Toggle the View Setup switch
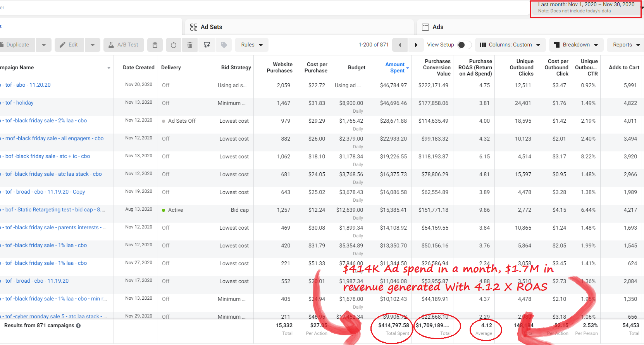The image size is (644, 345). click(x=464, y=45)
